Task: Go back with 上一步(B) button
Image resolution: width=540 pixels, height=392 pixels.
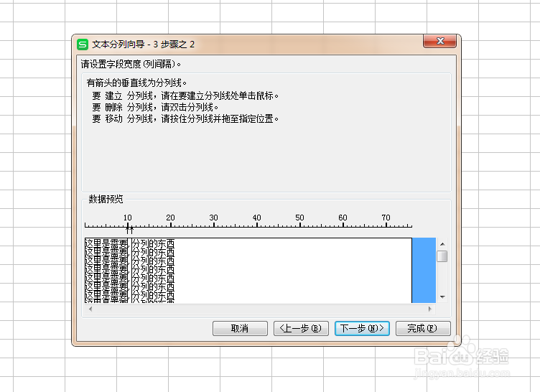Action: (x=301, y=328)
